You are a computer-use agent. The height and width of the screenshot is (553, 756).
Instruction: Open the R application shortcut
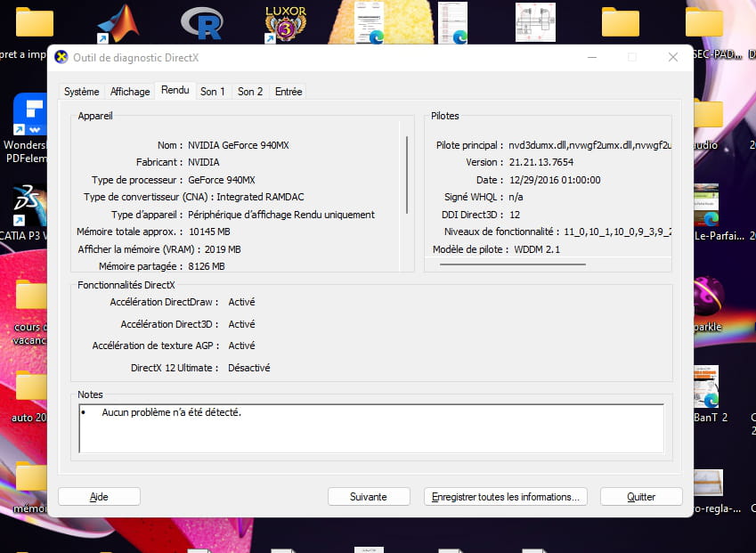[x=201, y=23]
